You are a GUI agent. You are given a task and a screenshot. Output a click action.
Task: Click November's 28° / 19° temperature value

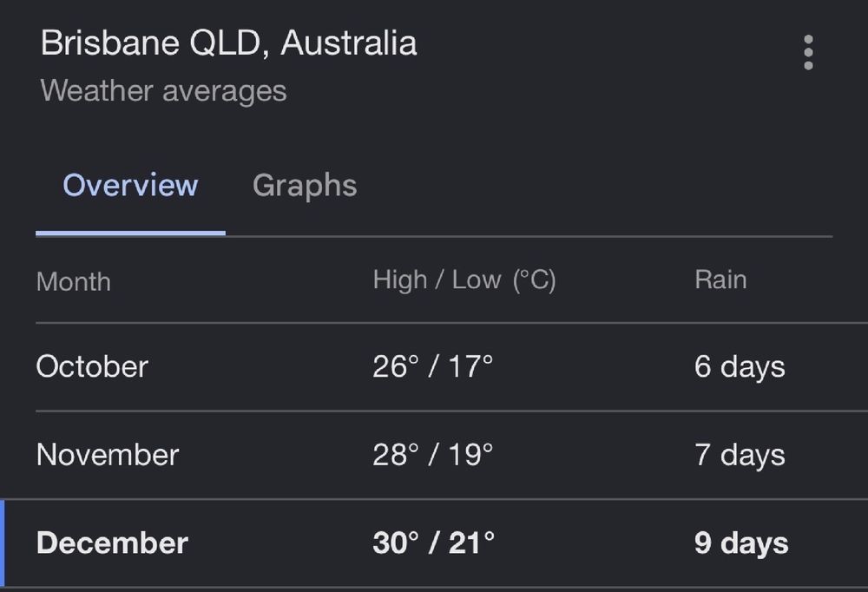[x=432, y=455]
